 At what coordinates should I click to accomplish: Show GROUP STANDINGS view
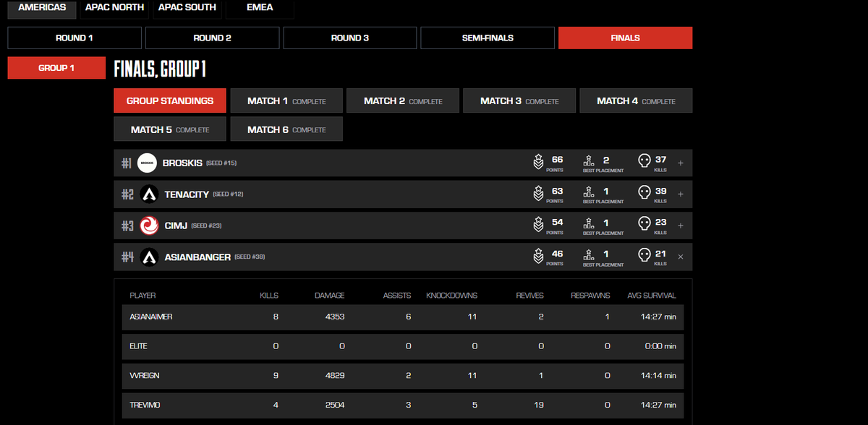pyautogui.click(x=170, y=100)
